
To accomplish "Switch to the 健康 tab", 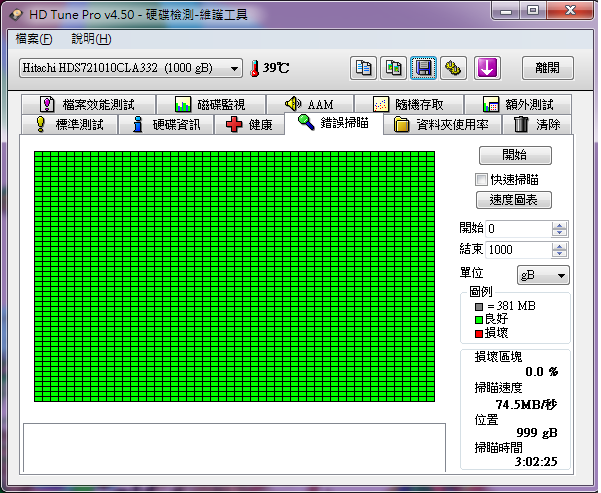I will (x=250, y=125).
